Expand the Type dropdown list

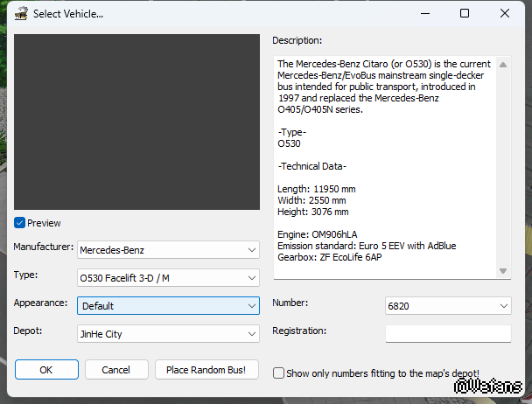[x=168, y=278]
